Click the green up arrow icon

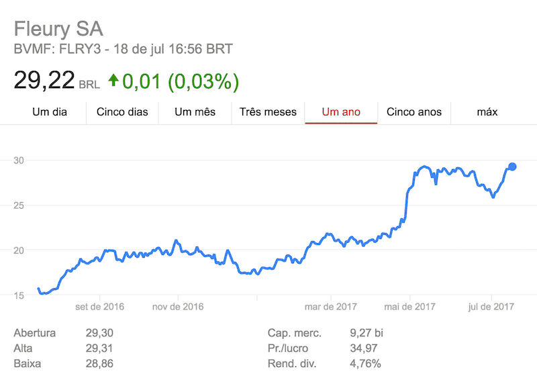click(113, 80)
